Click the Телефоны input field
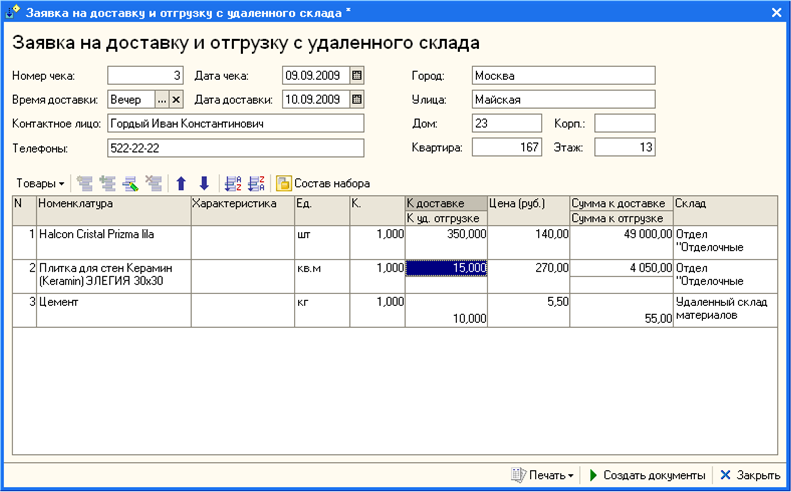Image resolution: width=791 pixels, height=492 pixels. [x=236, y=148]
